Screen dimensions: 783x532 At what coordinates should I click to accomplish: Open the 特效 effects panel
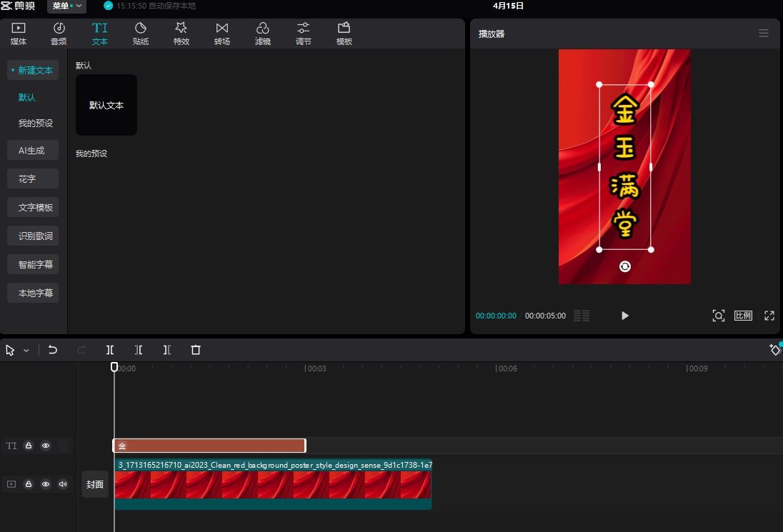(181, 33)
